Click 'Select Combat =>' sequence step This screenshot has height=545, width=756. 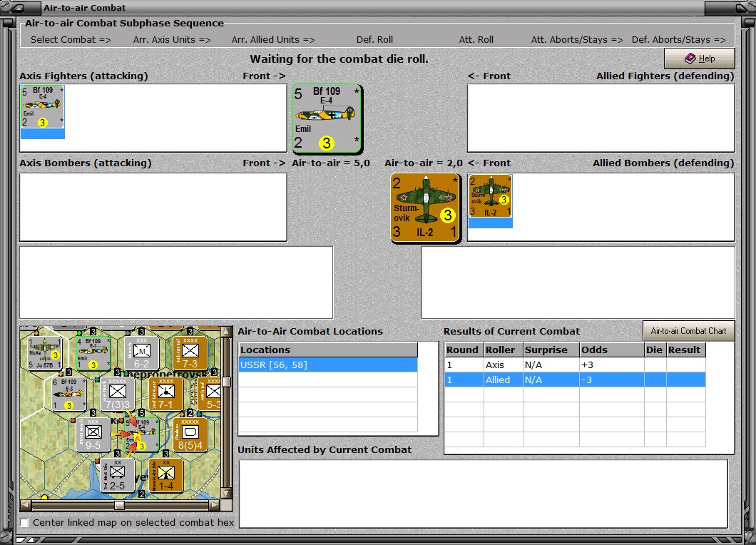71,39
